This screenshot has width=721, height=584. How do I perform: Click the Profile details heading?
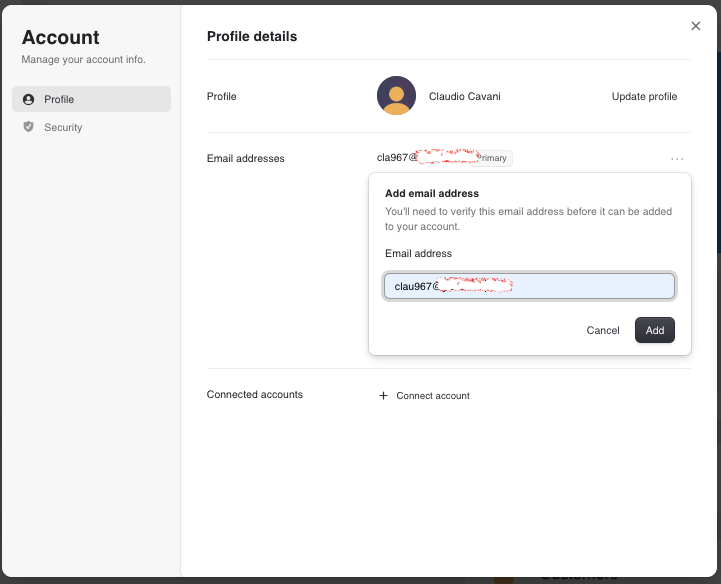pyautogui.click(x=252, y=37)
